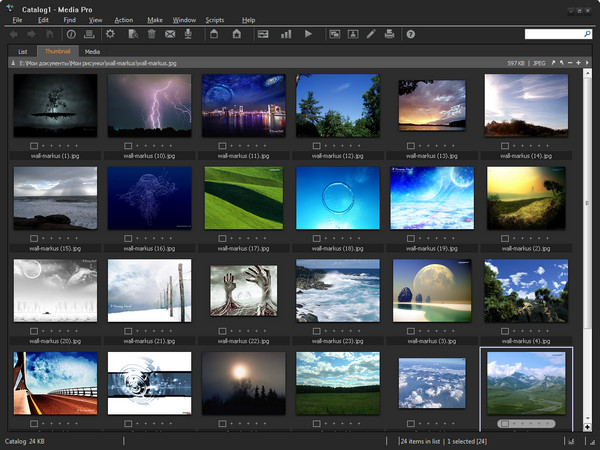Click the microphone voice annotation icon
The height and width of the screenshot is (450, 600).
tap(187, 34)
